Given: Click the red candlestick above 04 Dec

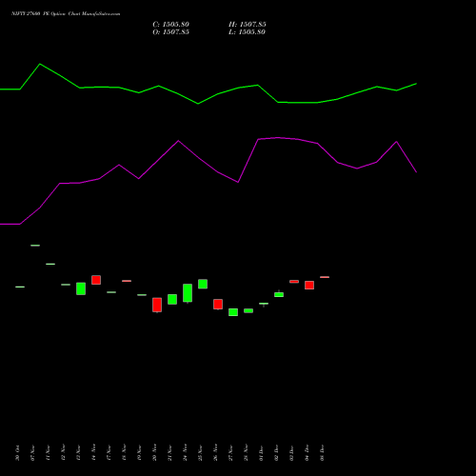Looking at the screenshot, I should pos(309,285).
